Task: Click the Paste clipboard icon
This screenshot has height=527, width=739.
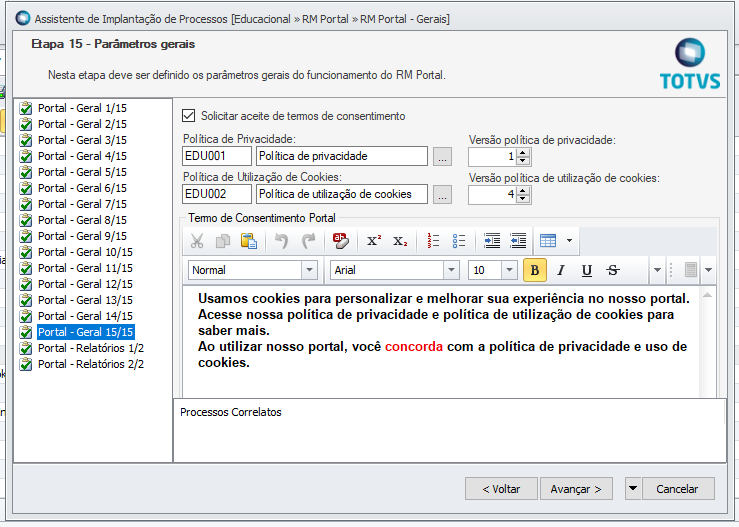Action: coord(248,241)
